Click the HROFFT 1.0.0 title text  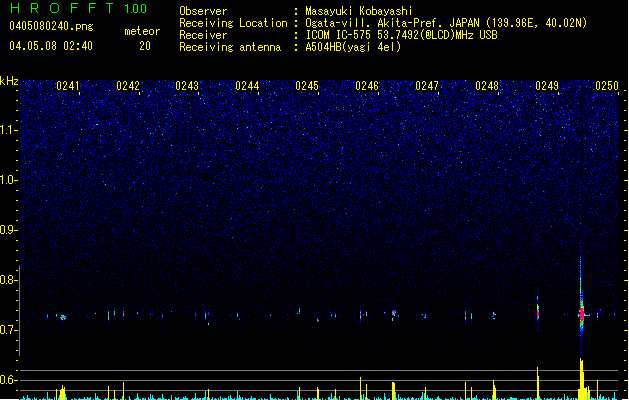coord(78,8)
